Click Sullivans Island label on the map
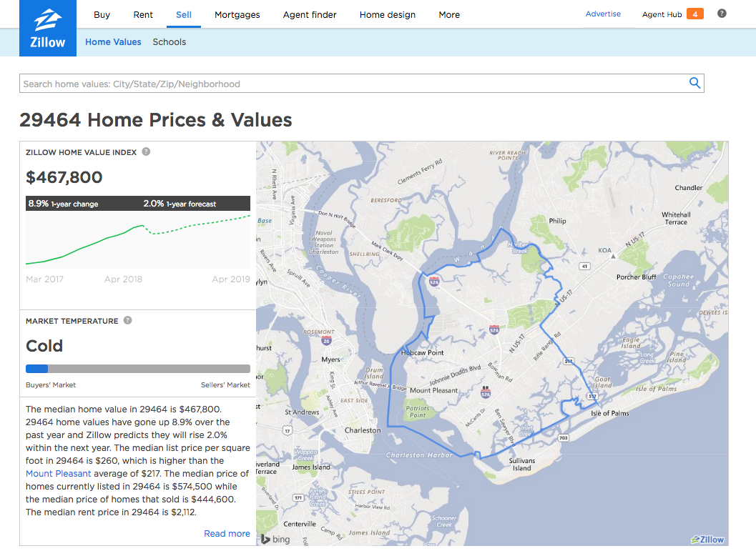The image size is (756, 556). [521, 464]
